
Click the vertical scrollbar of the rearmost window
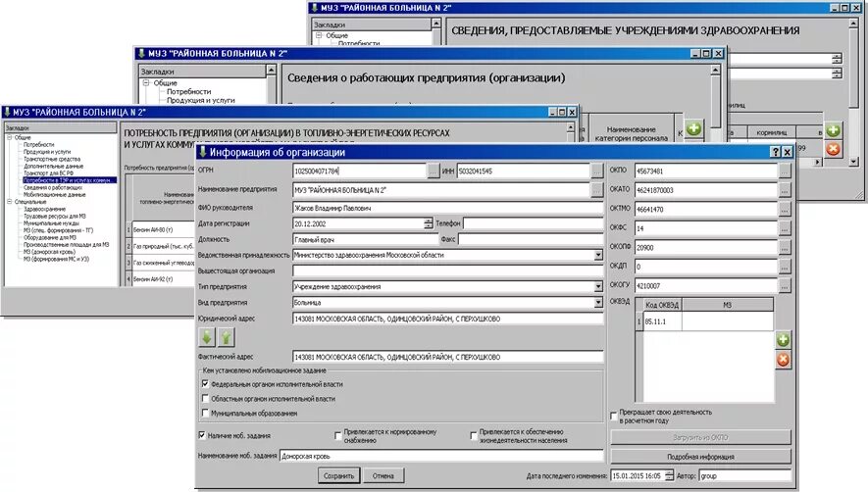pos(853,91)
